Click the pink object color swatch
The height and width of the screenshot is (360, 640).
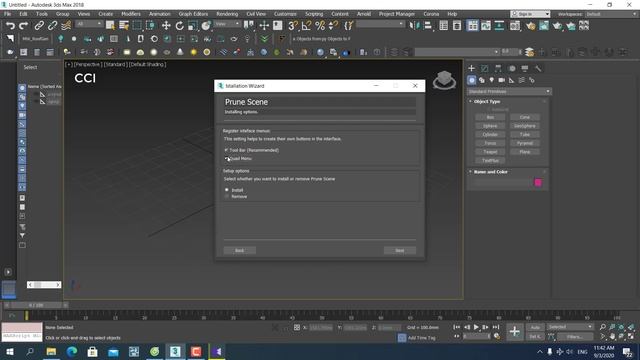click(538, 182)
